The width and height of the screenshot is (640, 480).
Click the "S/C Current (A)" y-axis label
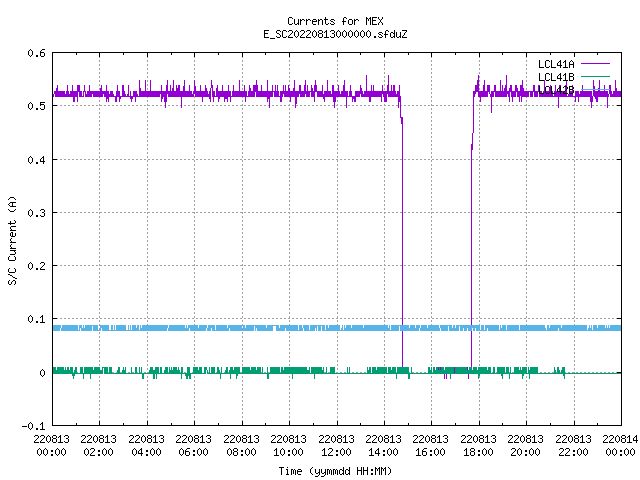pos(13,240)
